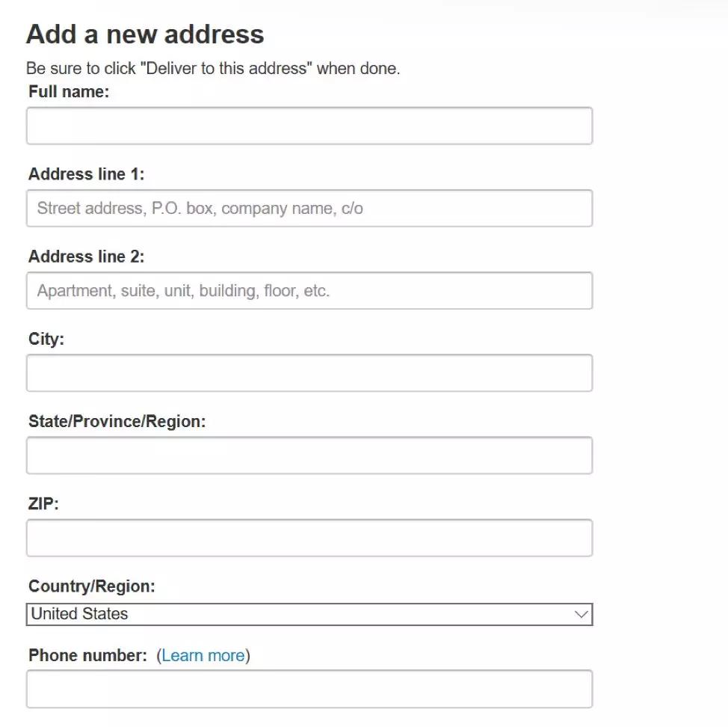This screenshot has height=727, width=728.
Task: Click the ZIP code input field
Action: [x=309, y=538]
